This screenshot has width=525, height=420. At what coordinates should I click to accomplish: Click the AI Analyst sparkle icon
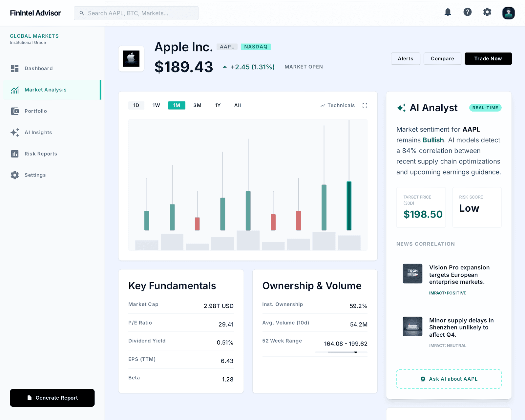coord(401,108)
